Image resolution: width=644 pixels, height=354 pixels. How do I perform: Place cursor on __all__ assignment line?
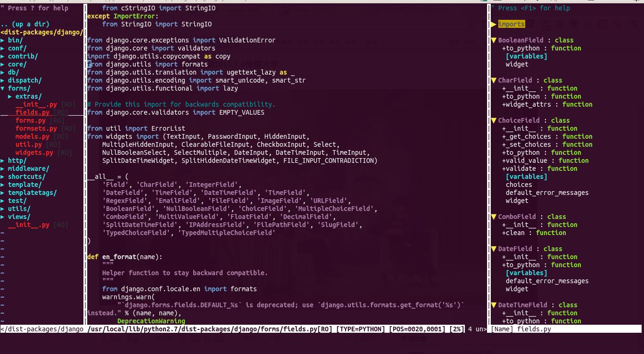108,177
